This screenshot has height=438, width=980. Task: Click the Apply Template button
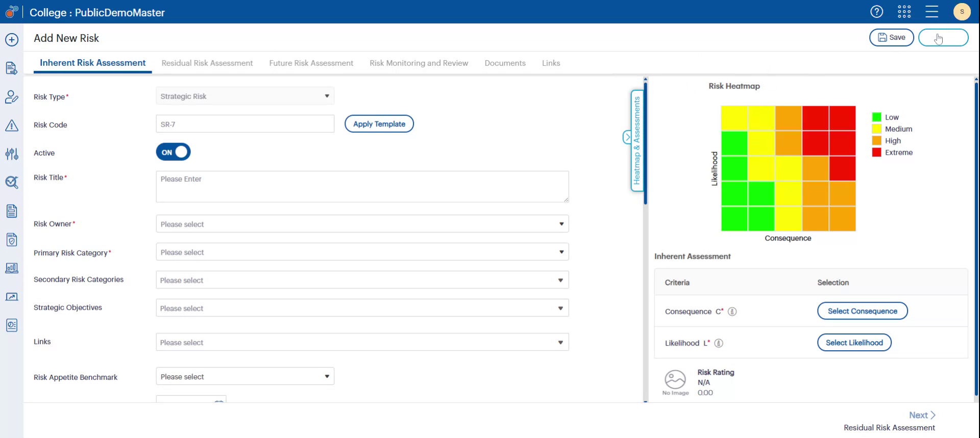click(379, 124)
